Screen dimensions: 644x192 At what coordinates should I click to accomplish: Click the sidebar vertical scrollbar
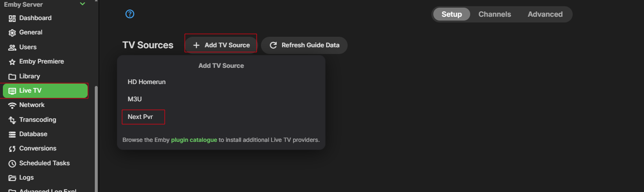96,134
